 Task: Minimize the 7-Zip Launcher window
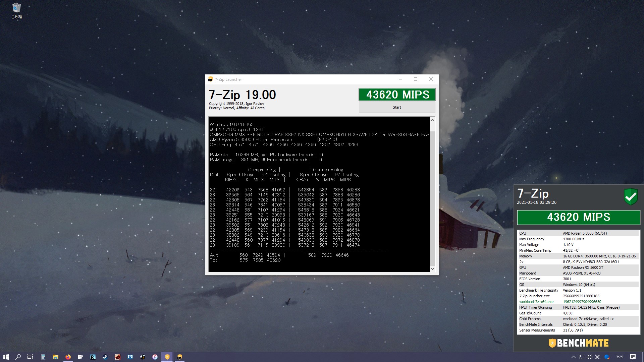click(x=400, y=79)
